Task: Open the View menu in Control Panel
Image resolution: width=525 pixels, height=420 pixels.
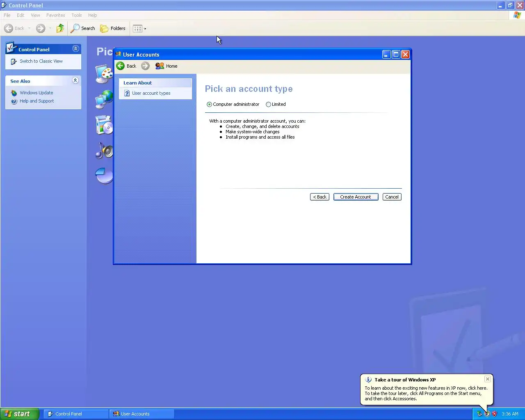Action: (35, 15)
